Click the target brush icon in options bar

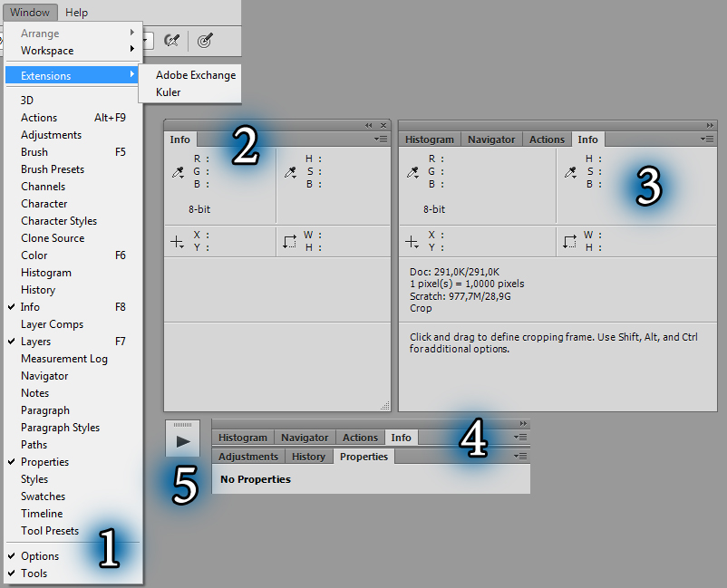[x=205, y=40]
